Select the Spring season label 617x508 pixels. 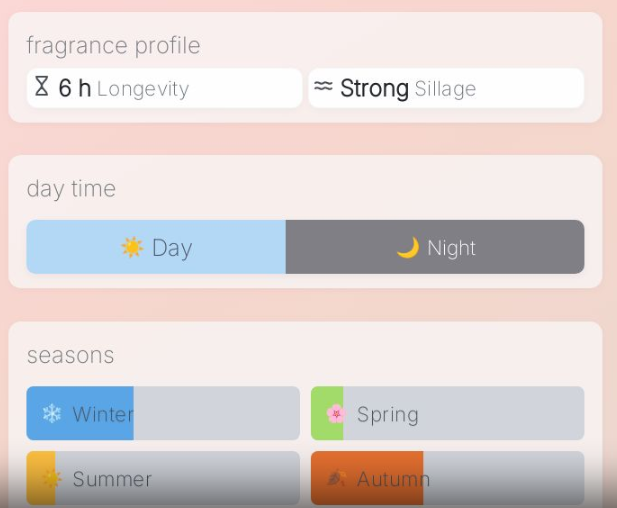tap(387, 414)
